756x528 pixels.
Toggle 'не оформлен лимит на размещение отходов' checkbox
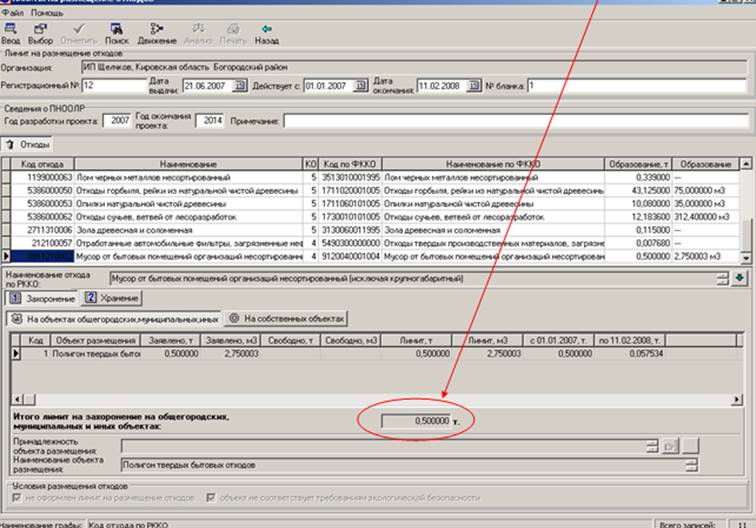point(18,497)
